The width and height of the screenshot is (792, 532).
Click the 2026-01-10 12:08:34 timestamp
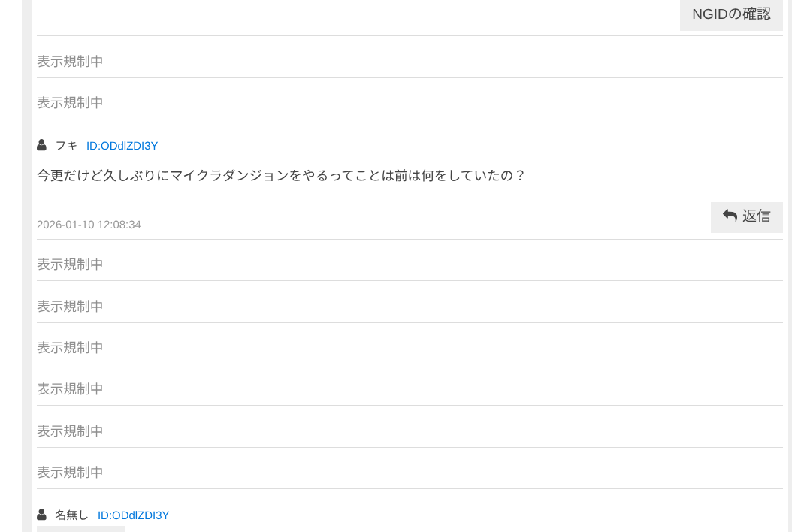89,225
